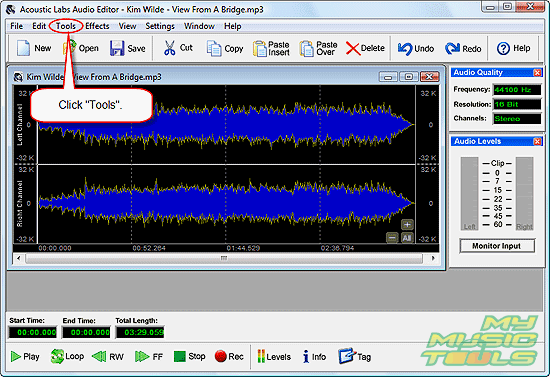Screen dimensions: 550x377
Task: Click the red Delete X icon
Action: [353, 48]
